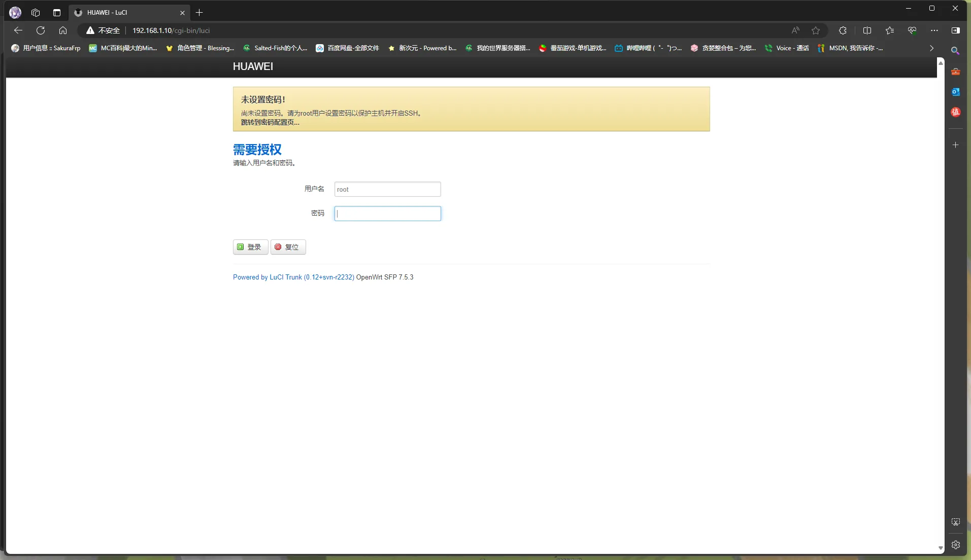
Task: Select the HUAWEI - LuCI tab
Action: click(127, 13)
